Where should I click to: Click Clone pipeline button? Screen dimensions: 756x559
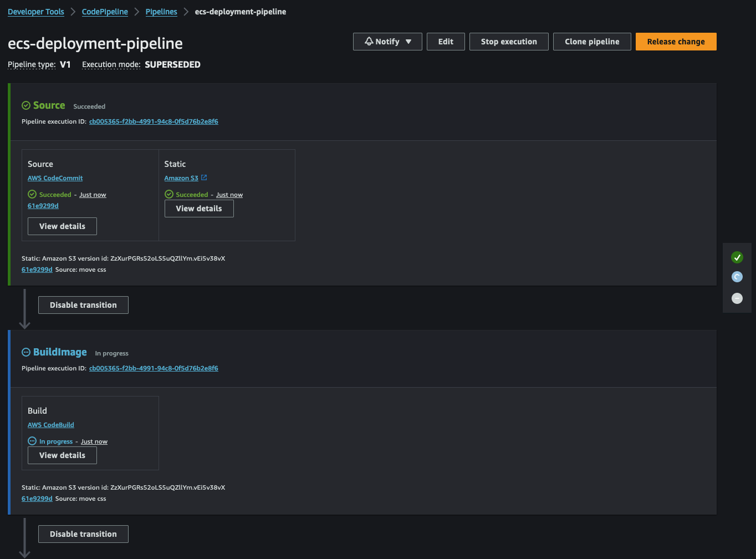tap(592, 42)
